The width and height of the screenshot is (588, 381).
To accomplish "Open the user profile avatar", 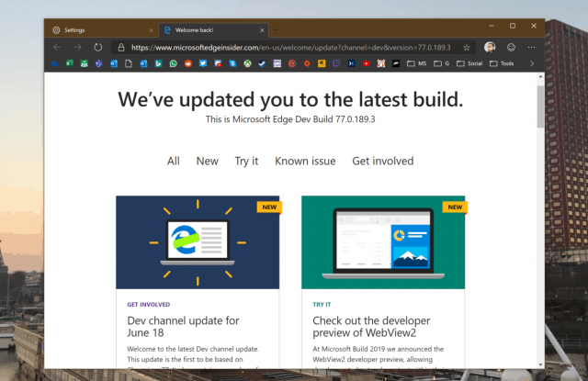I will coord(490,47).
